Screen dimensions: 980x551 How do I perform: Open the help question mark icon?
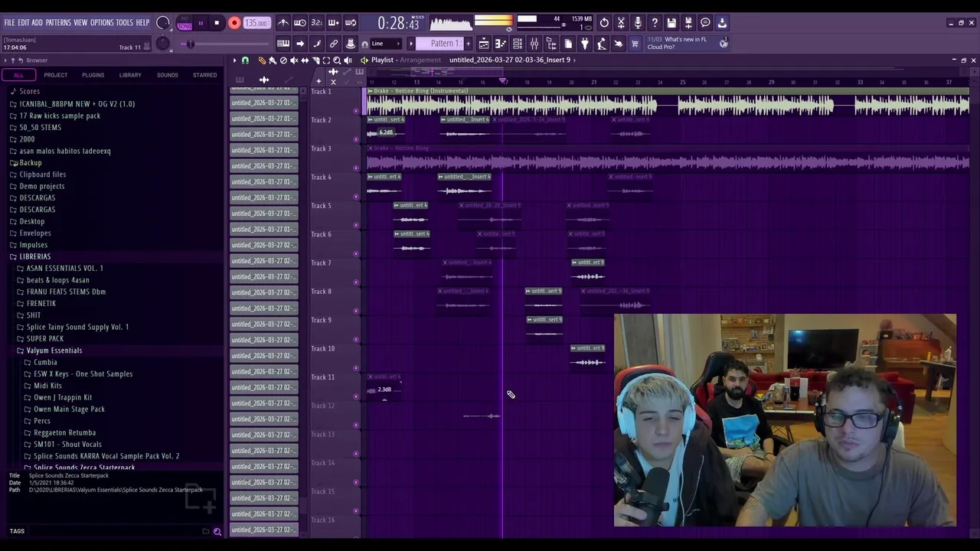click(x=655, y=23)
